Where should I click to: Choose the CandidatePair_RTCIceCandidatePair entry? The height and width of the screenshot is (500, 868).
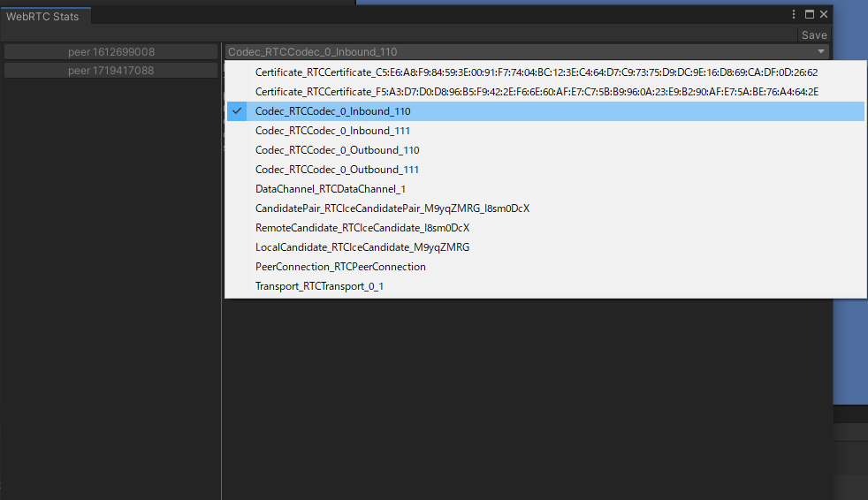[392, 208]
